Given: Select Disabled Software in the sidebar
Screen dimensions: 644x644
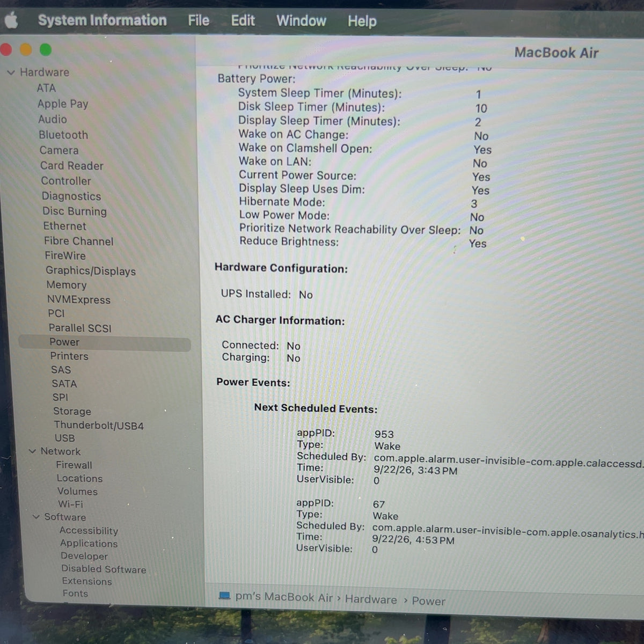Looking at the screenshot, I should tap(104, 569).
